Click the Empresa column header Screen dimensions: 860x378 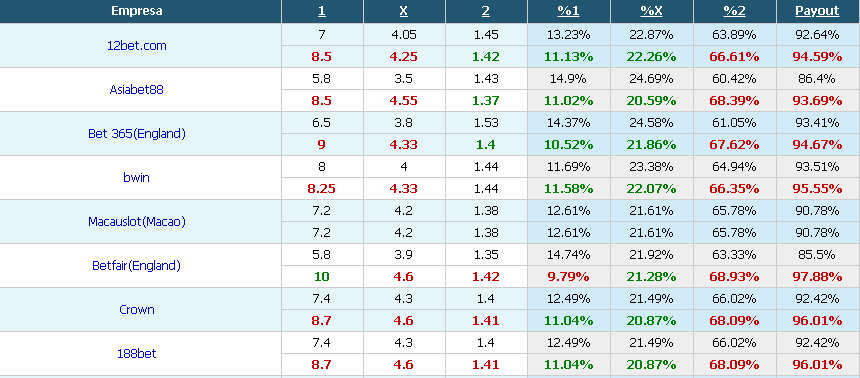click(137, 11)
